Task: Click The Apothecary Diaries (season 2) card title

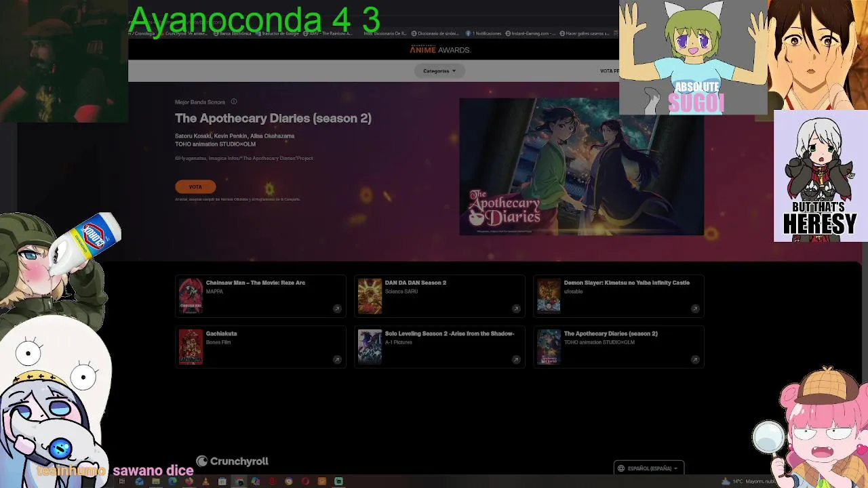Action: tap(611, 333)
